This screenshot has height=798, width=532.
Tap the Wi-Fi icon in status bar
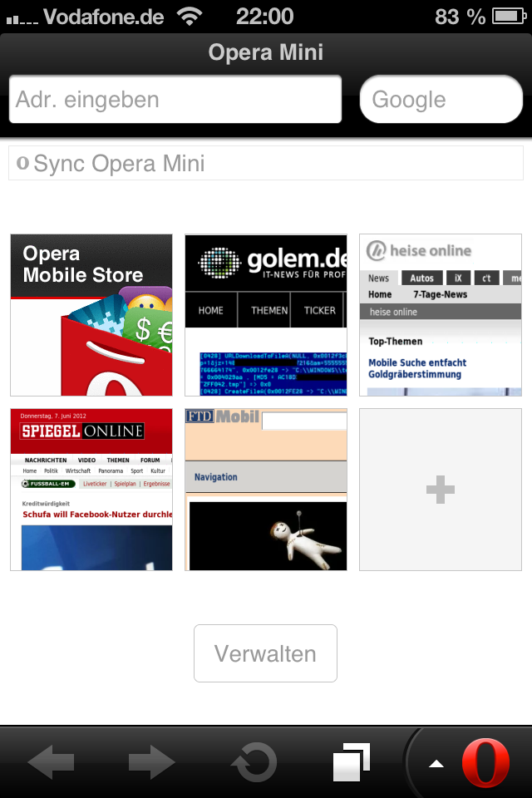(x=190, y=17)
